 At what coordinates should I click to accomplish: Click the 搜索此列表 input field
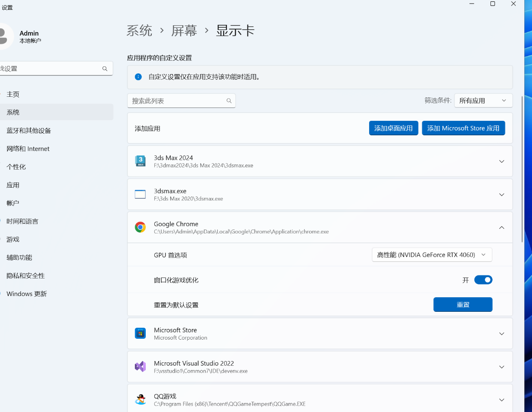click(x=181, y=101)
